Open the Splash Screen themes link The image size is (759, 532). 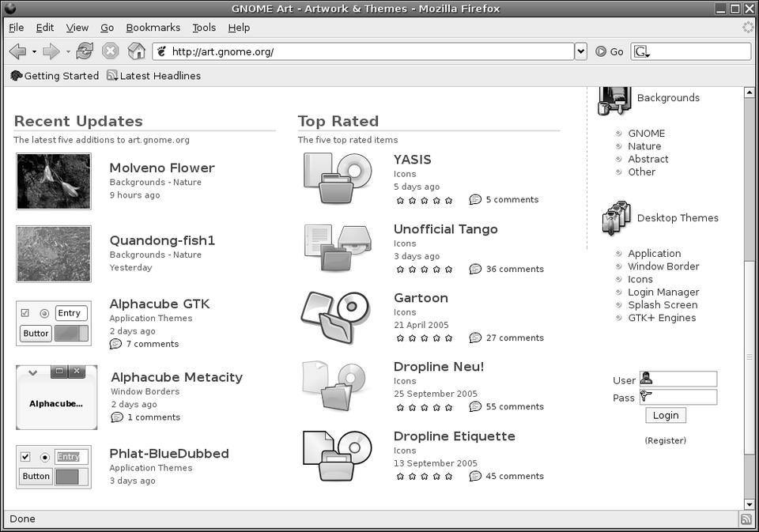pos(663,305)
